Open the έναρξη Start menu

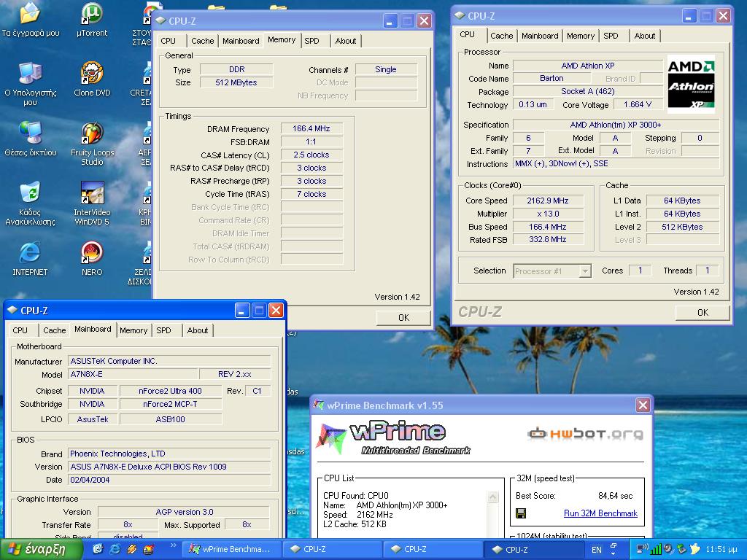40,549
